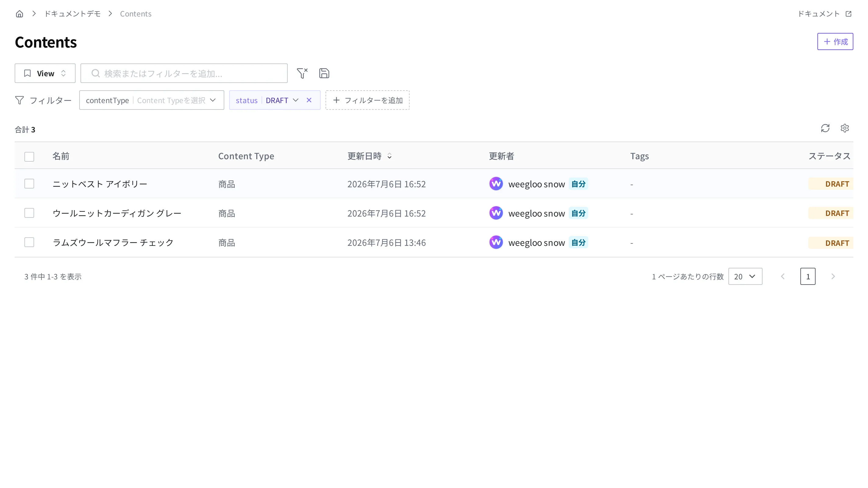
Task: Click weegloo snow avatar in カーディガン row
Action: pyautogui.click(x=496, y=213)
